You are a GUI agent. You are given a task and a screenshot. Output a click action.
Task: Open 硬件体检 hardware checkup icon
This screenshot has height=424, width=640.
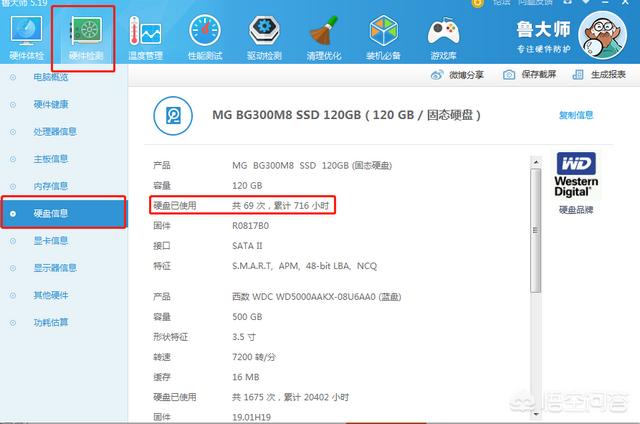[26, 38]
